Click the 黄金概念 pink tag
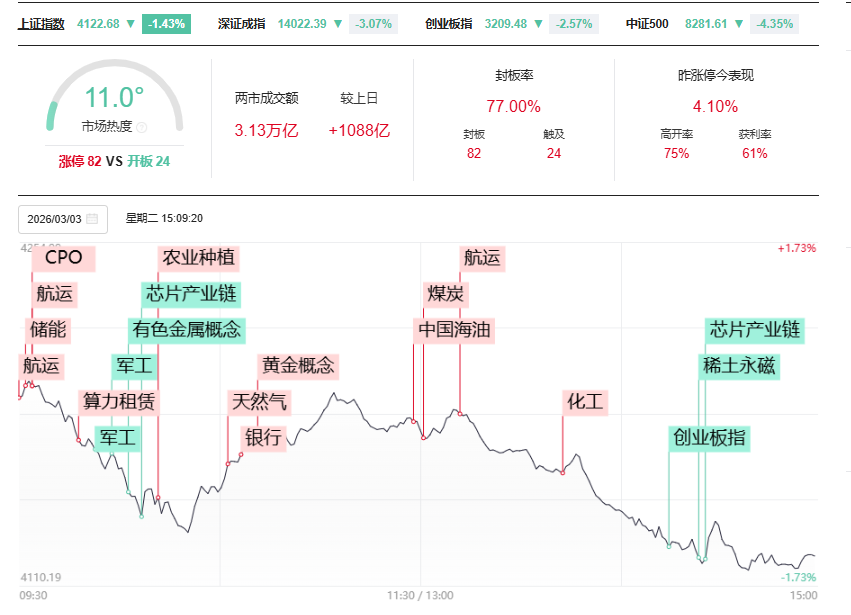This screenshot has height=615, width=851. 296,365
